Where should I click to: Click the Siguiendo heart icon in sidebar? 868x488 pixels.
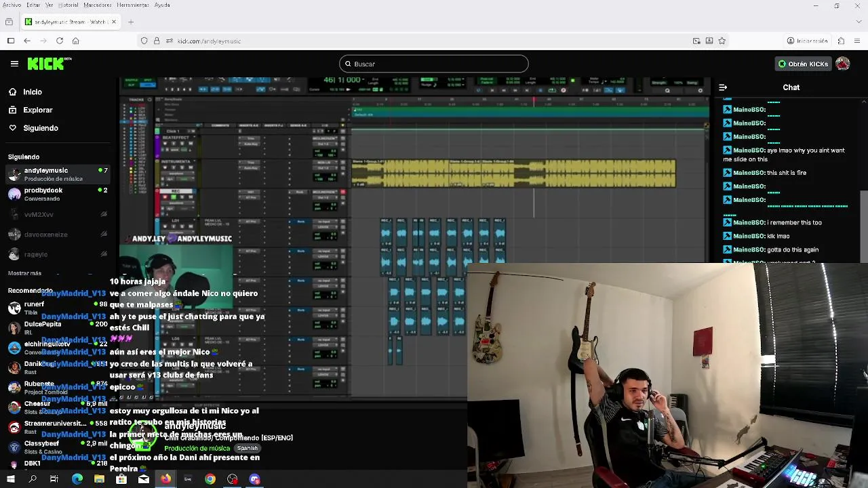click(x=12, y=128)
